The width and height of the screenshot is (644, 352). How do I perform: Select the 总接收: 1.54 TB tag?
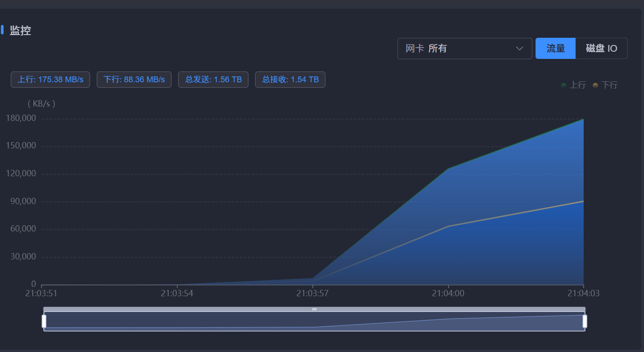click(x=290, y=80)
